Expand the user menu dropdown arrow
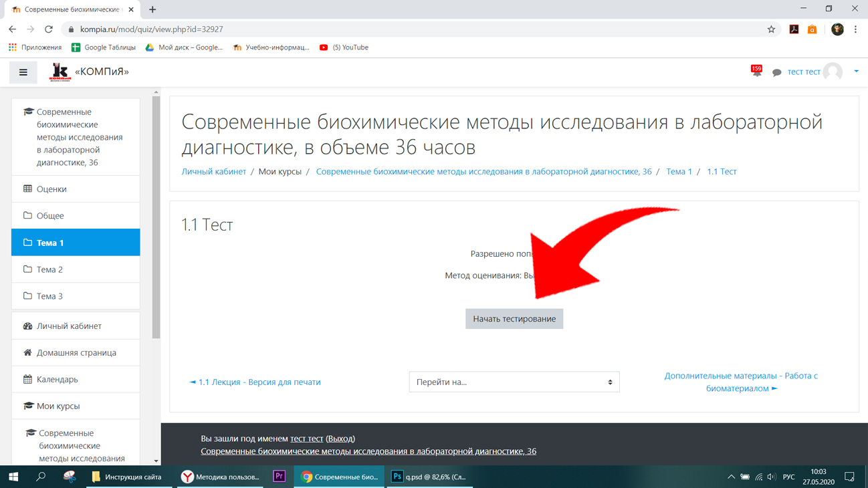Image resolution: width=868 pixels, height=488 pixels. click(x=856, y=72)
